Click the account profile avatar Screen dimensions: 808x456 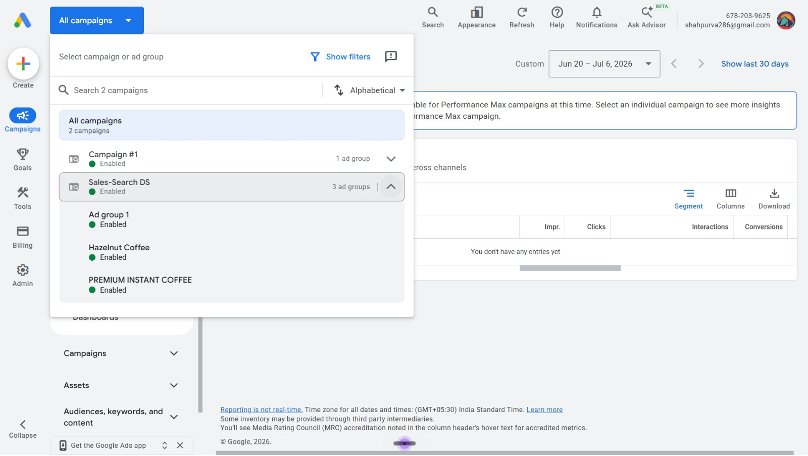tap(786, 21)
